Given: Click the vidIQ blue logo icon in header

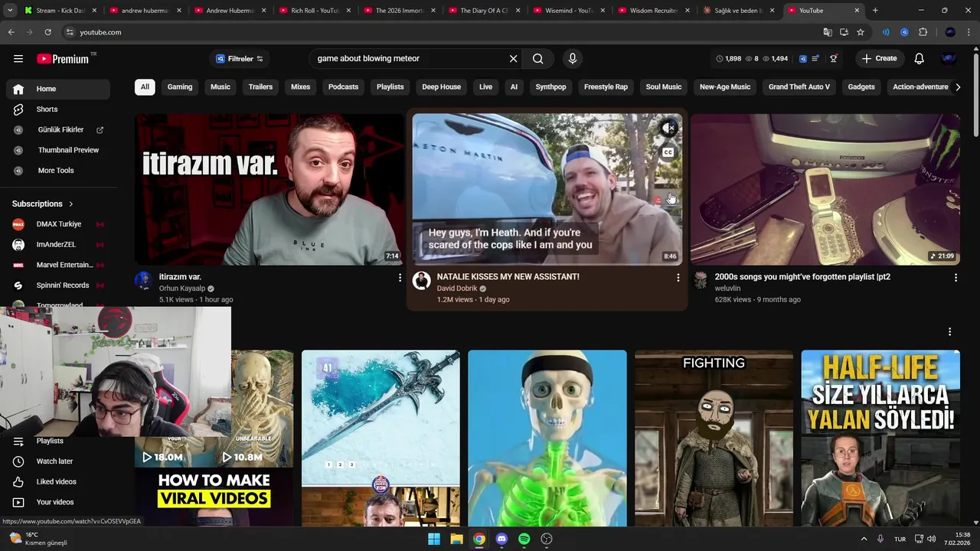Looking at the screenshot, I should click(802, 59).
